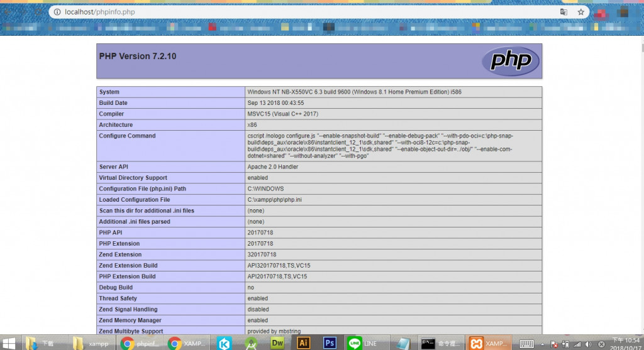Launch Photoshop from the taskbar

click(330, 343)
